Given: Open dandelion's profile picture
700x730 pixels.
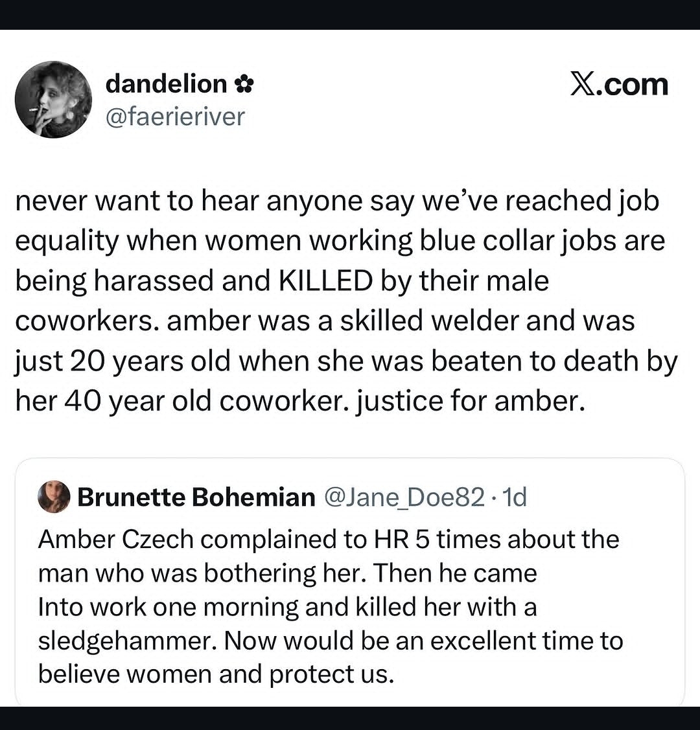Looking at the screenshot, I should [x=53, y=99].
